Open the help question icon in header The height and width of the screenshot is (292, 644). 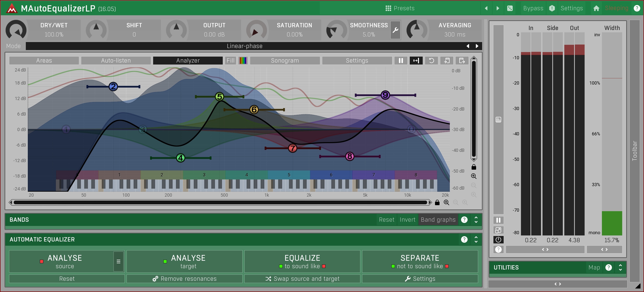coord(637,8)
